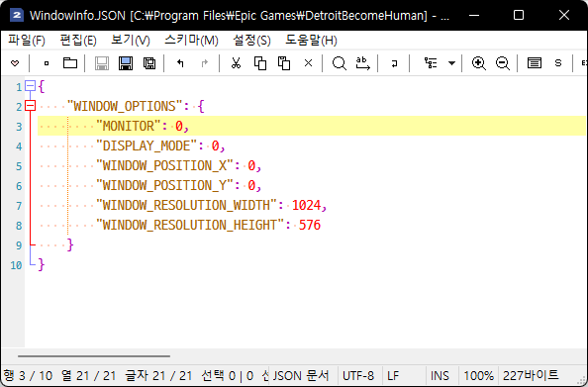Image resolution: width=588 pixels, height=387 pixels.
Task: Click the width value 1024
Action: pos(307,205)
